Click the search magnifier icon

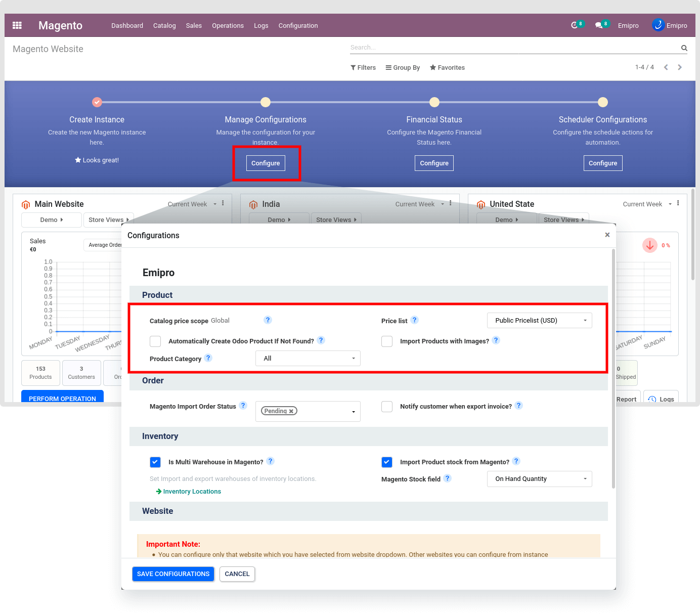684,48
